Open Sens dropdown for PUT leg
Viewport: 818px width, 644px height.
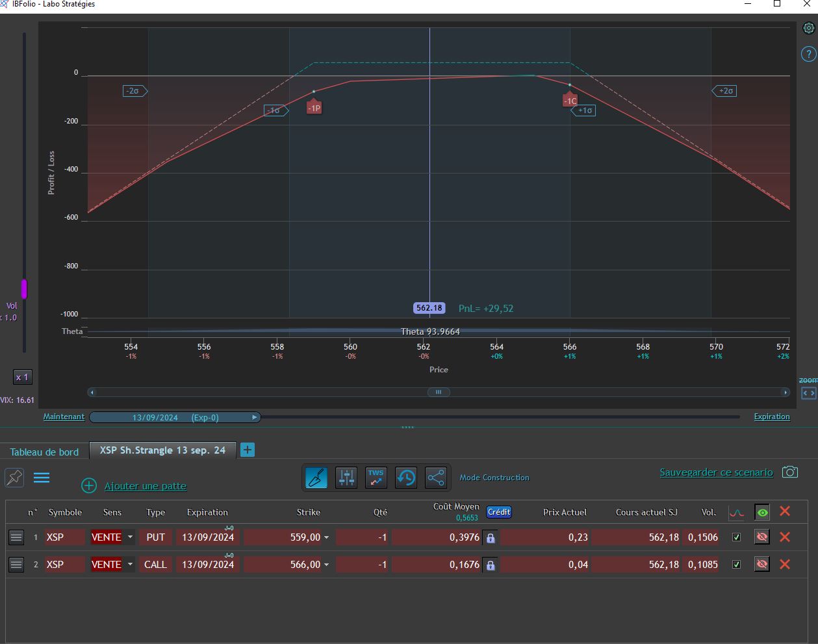pyautogui.click(x=130, y=537)
